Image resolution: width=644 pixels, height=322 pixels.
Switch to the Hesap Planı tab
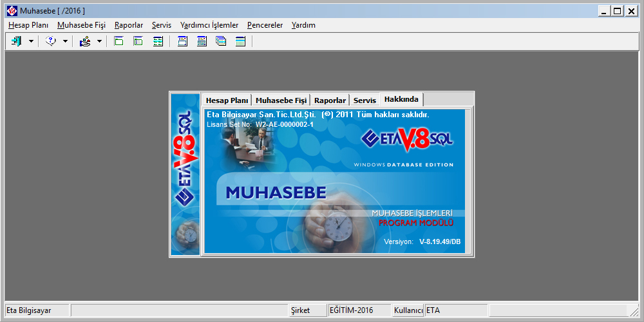(x=227, y=100)
